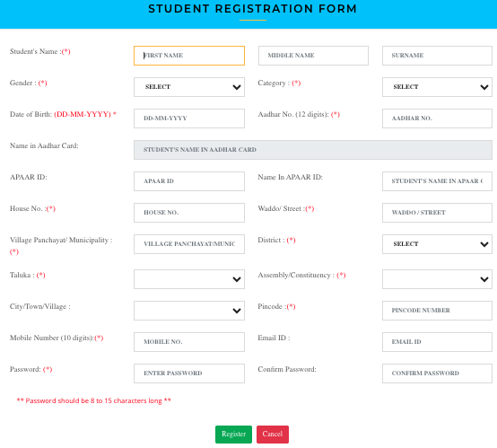Viewport: 497px width, 448px height.
Task: Click the First Name input field
Action: coord(189,56)
